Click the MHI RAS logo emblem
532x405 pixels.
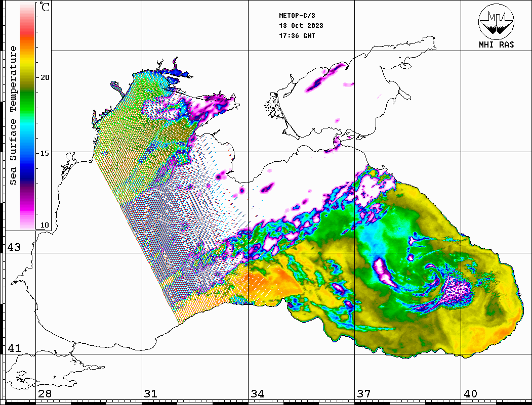pos(496,21)
